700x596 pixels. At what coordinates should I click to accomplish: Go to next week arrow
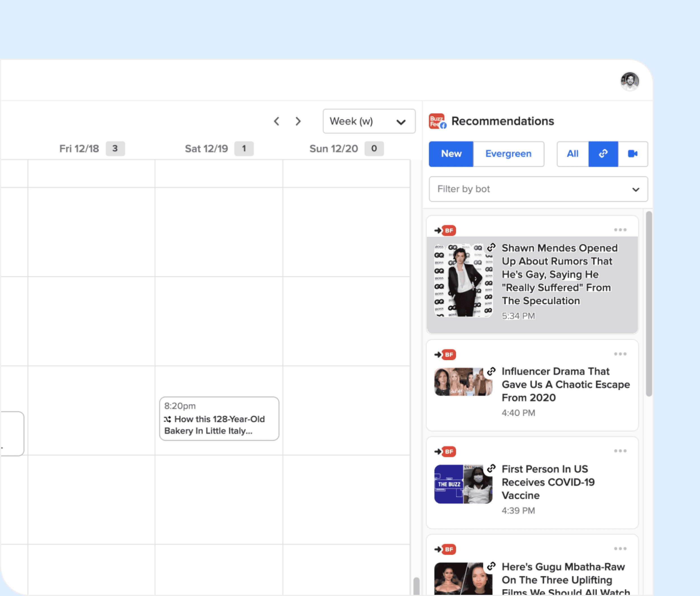(x=298, y=121)
